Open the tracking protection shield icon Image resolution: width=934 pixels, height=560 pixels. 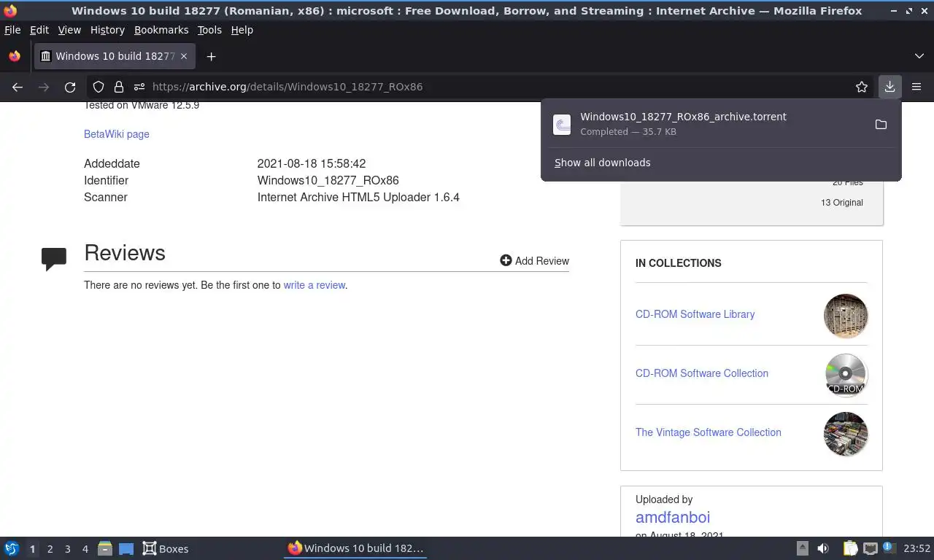coord(99,87)
